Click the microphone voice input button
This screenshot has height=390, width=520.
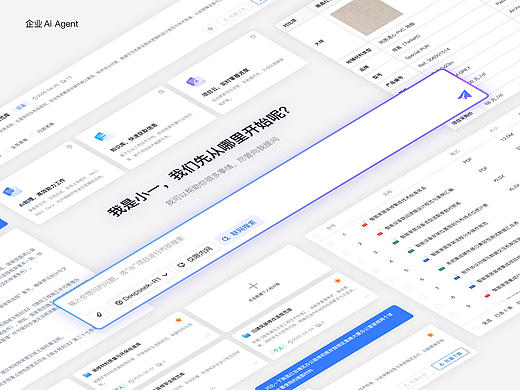pyautogui.click(x=99, y=314)
